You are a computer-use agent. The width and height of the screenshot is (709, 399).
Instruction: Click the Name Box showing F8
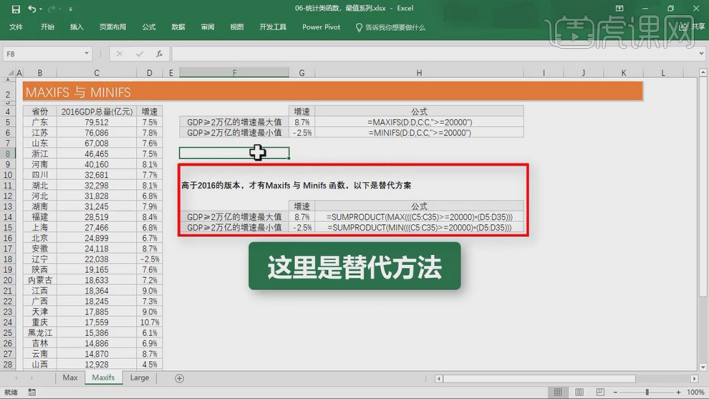click(x=43, y=54)
